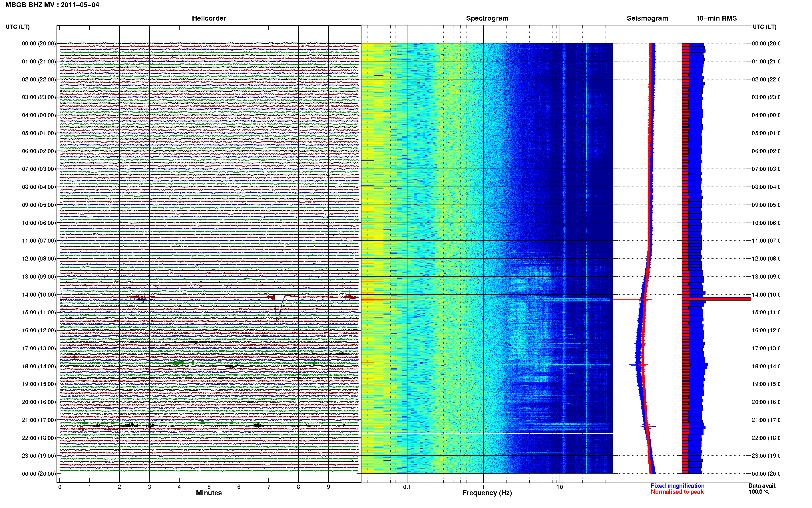
Task: Click left time label '23:00 (19:00)'
Action: (x=39, y=456)
